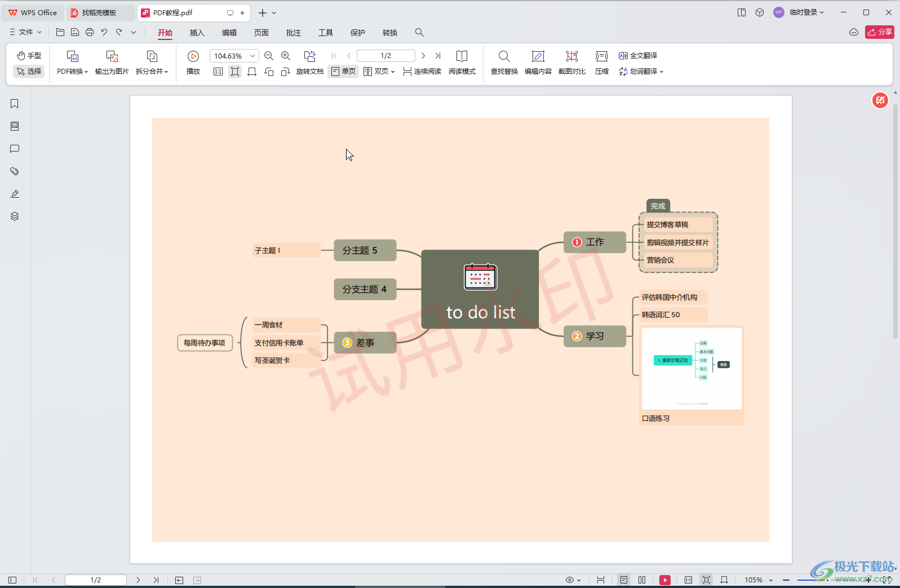900x588 pixels.
Task: Click the Compress (压缩) icon
Action: pyautogui.click(x=602, y=56)
